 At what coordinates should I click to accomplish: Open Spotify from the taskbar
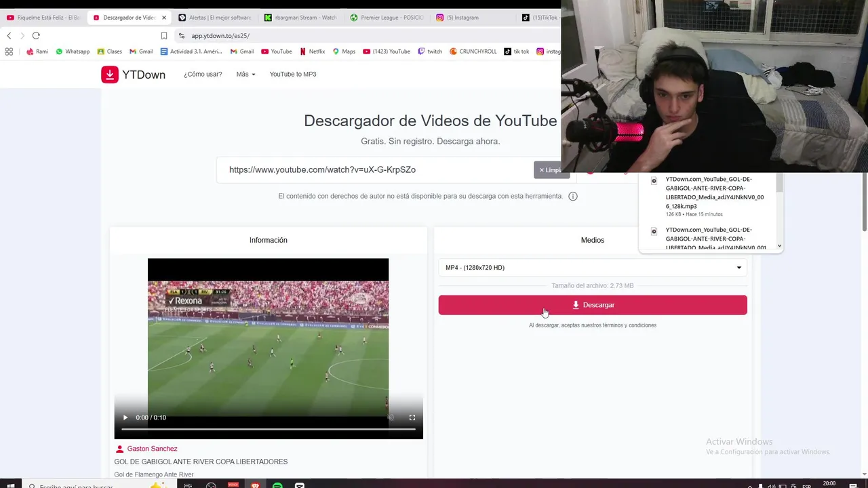pos(277,485)
